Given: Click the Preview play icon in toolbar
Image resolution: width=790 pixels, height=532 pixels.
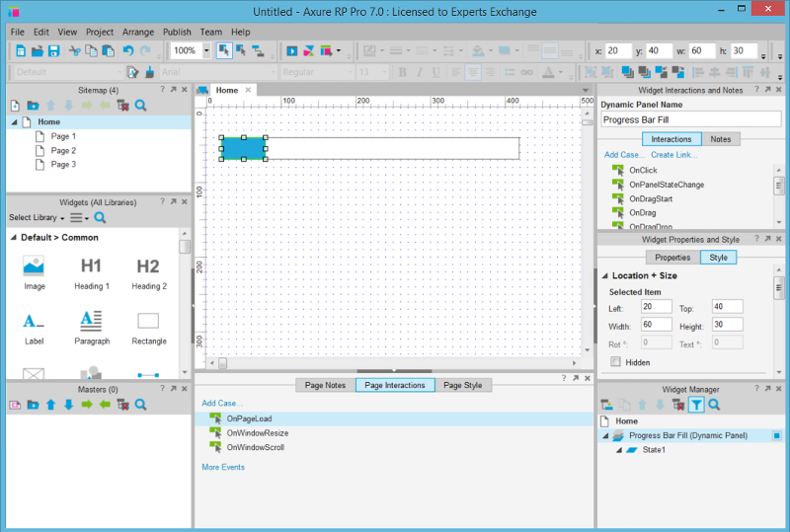Looking at the screenshot, I should pos(292,50).
